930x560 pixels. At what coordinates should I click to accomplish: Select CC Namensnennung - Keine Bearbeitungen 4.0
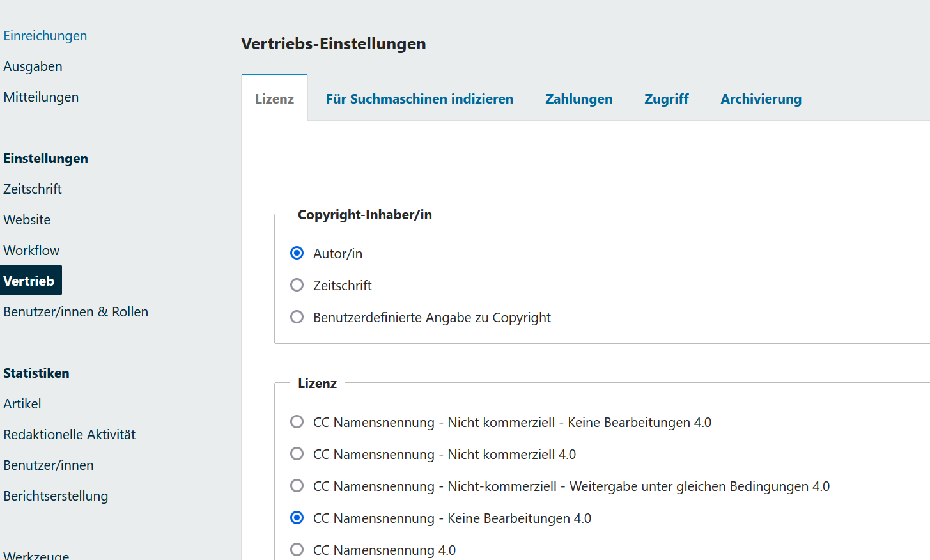tap(297, 518)
